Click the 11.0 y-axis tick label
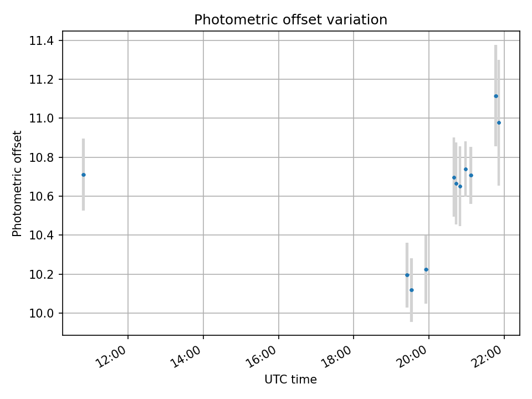The height and width of the screenshot is (399, 532). coord(42,119)
